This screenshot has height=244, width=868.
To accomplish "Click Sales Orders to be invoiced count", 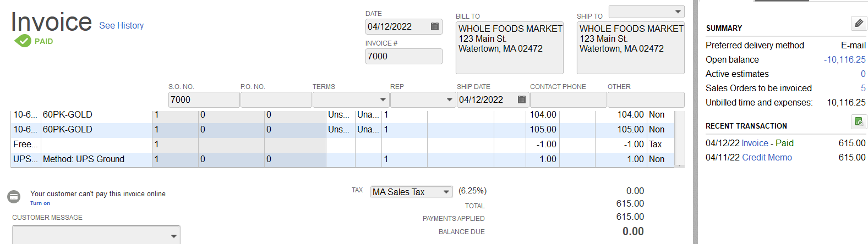I will 863,88.
